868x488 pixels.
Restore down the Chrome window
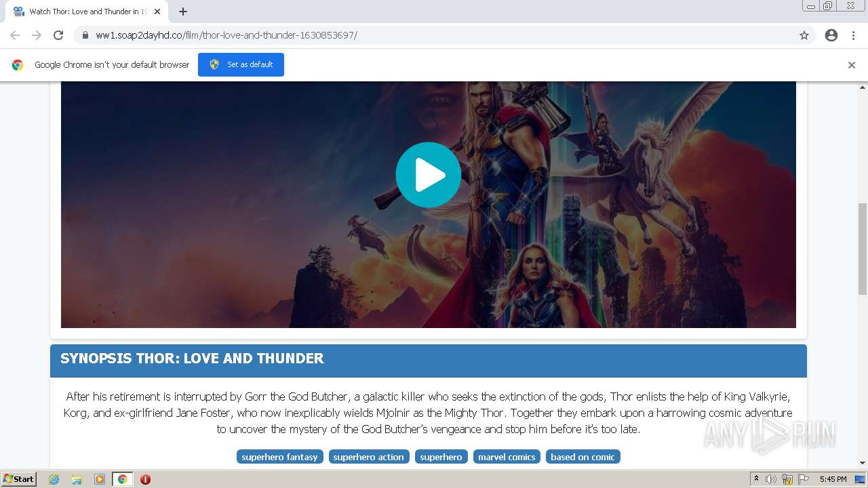click(828, 6)
